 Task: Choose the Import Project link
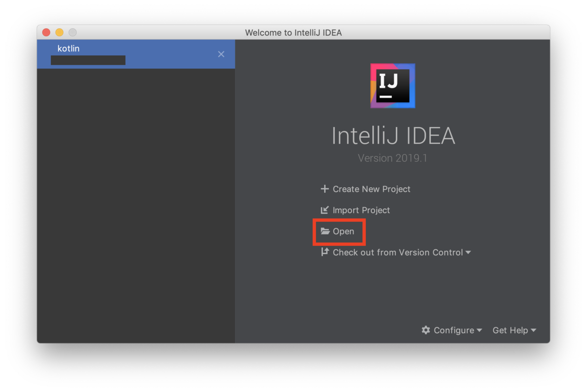[x=361, y=210]
